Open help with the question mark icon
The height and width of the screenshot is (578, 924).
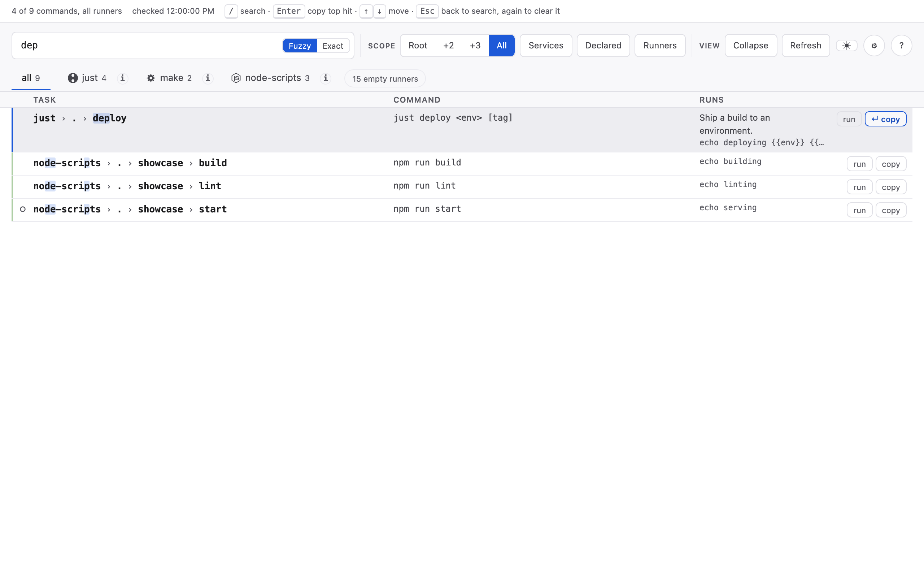click(902, 46)
